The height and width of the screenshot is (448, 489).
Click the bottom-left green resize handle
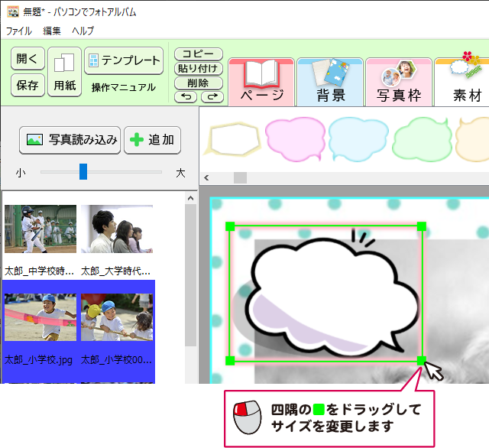[x=230, y=361]
